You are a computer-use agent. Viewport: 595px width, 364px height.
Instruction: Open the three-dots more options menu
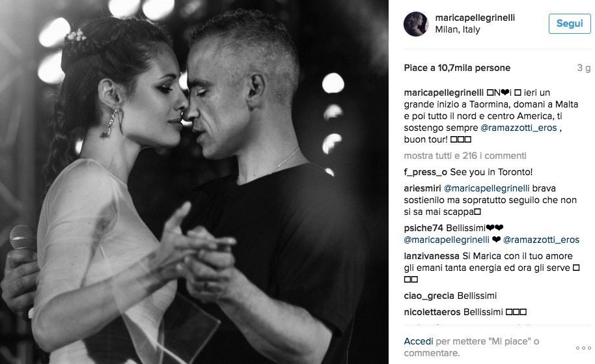tap(583, 348)
